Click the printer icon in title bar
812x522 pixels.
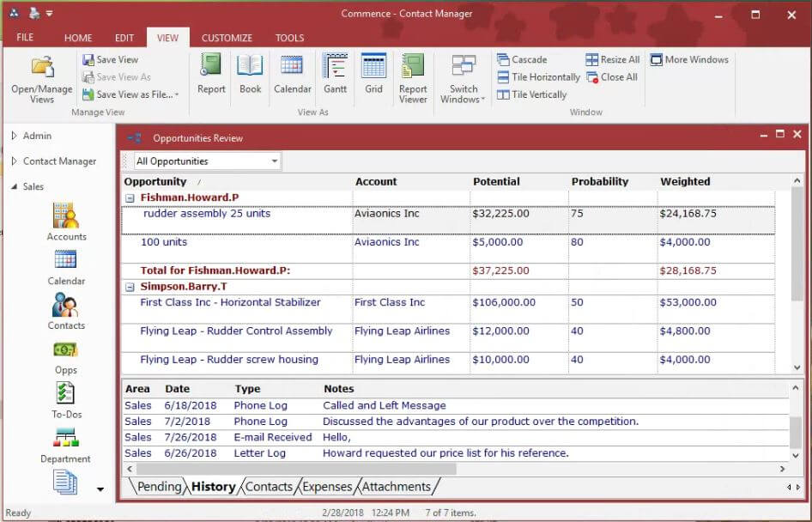[33, 14]
